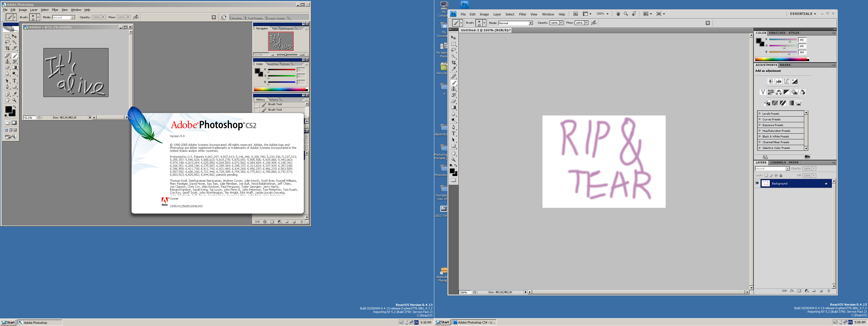This screenshot has height=326, width=868.
Task: Hide the Background layer in CS4
Action: click(757, 183)
